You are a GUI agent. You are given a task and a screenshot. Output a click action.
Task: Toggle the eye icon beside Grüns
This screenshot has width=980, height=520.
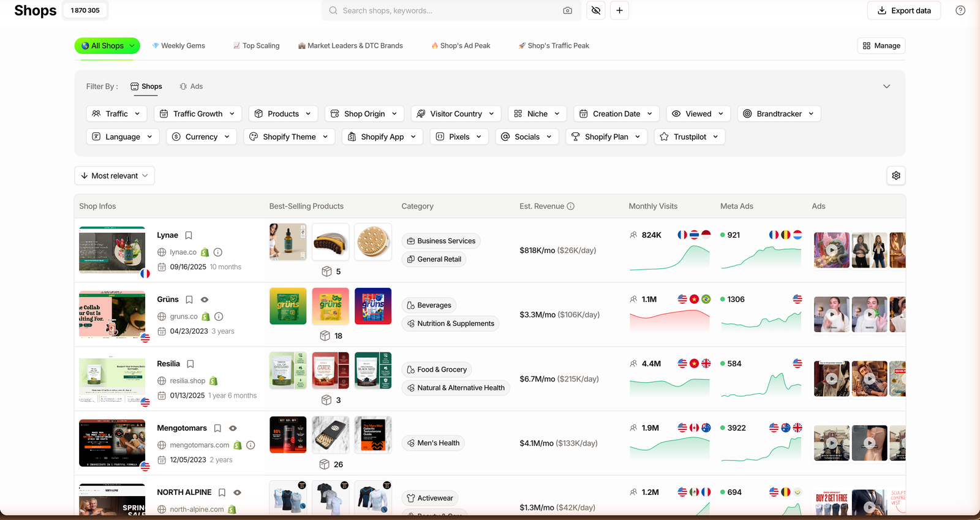[205, 300]
